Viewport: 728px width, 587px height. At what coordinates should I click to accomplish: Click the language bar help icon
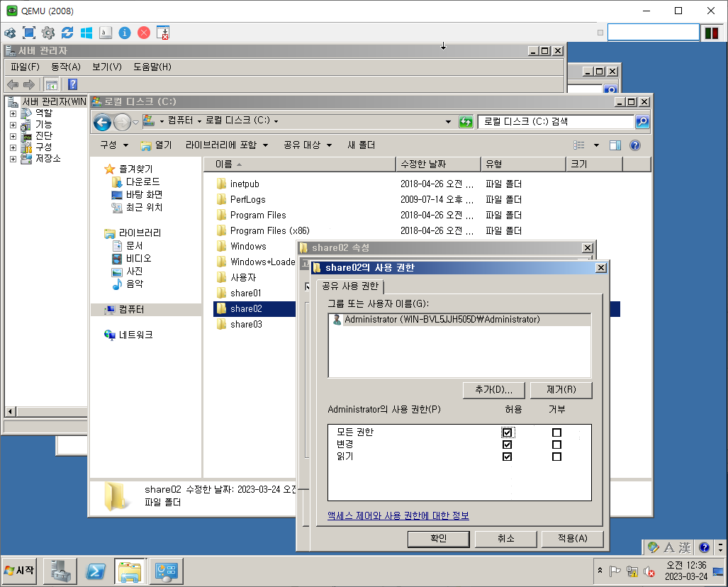705,547
